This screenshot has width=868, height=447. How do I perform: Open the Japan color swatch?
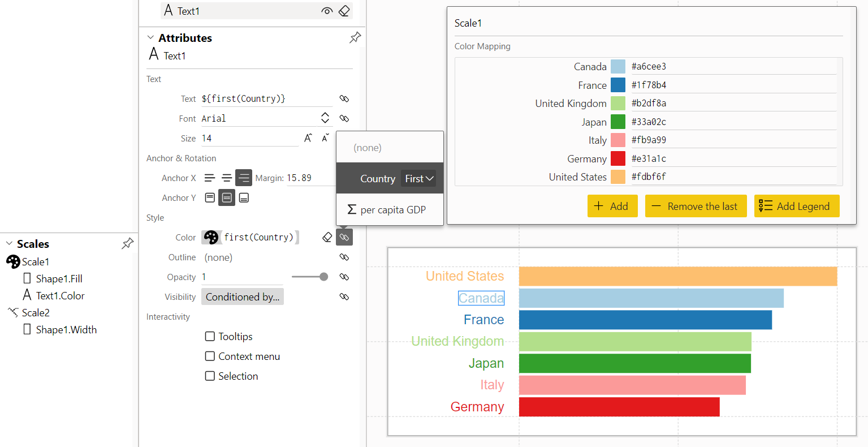click(618, 122)
